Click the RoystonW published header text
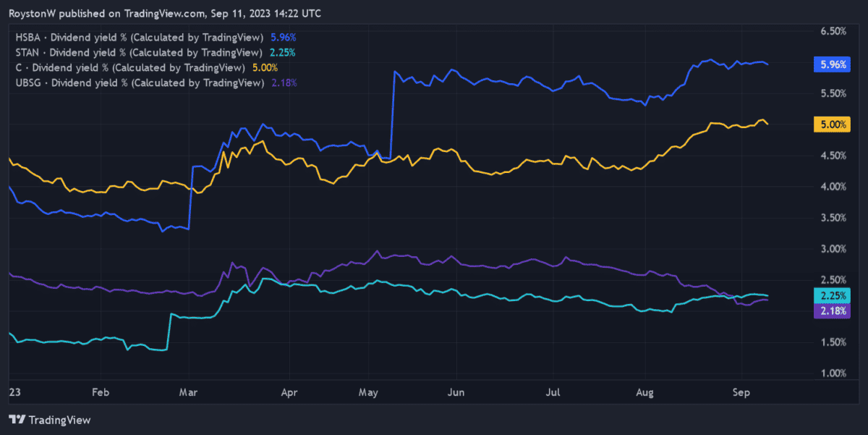The image size is (868, 435). [x=165, y=13]
